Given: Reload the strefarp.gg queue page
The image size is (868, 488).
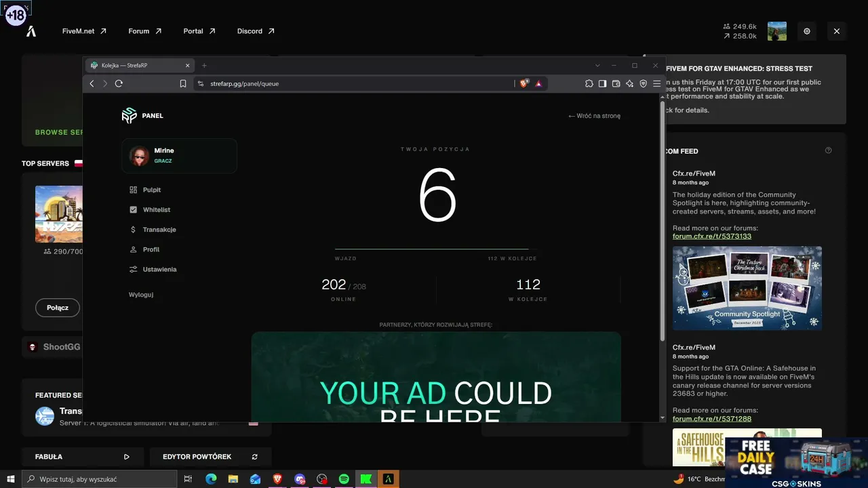Looking at the screenshot, I should pos(119,83).
